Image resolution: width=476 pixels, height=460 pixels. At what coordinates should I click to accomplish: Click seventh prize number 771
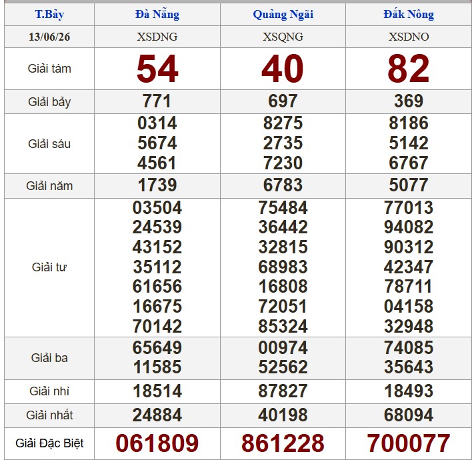[157, 101]
